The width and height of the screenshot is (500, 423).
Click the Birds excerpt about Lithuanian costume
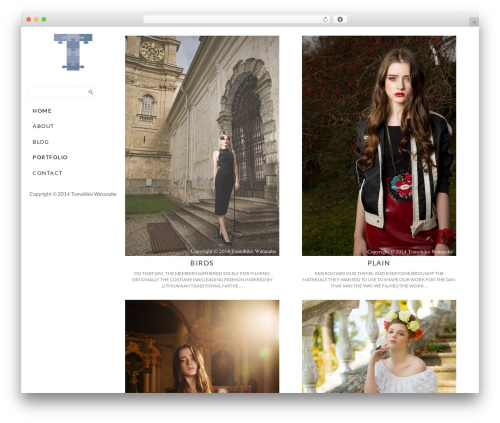202,279
